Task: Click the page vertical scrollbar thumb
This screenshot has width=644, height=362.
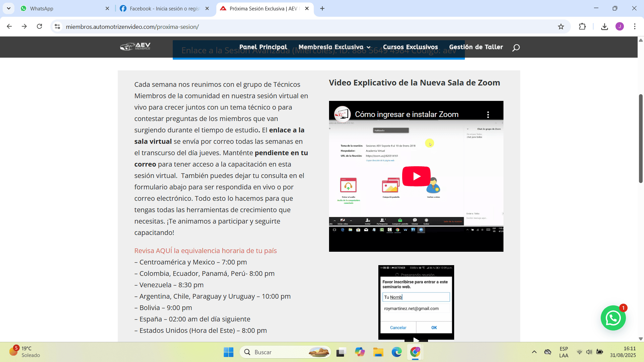Action: click(x=640, y=138)
